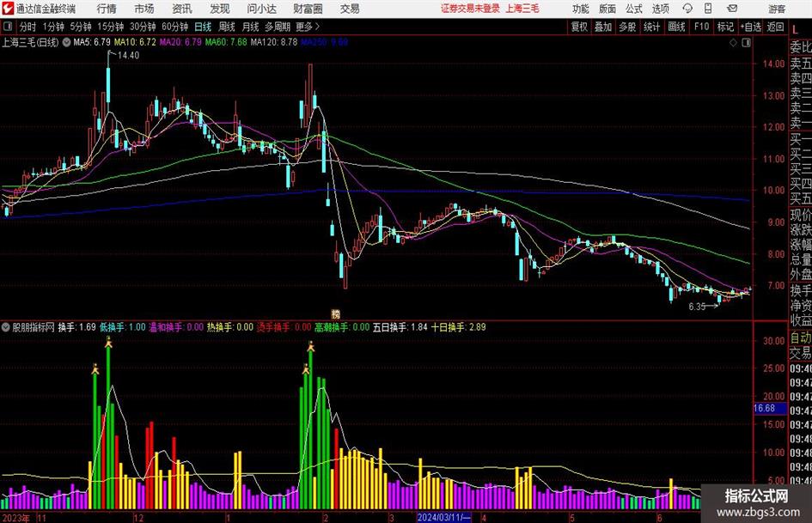Click the gear icon beside 上海三毛(日线)

click(66, 42)
